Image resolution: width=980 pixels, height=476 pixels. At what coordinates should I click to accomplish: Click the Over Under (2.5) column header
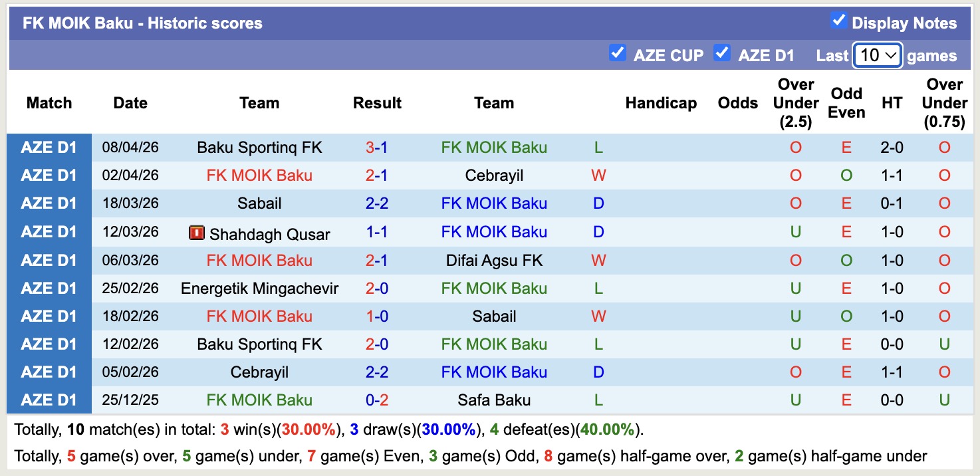795,103
